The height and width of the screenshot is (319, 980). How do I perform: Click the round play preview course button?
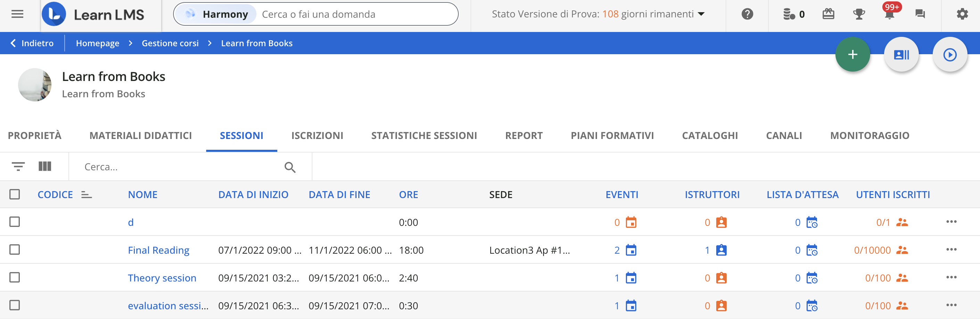click(x=949, y=55)
